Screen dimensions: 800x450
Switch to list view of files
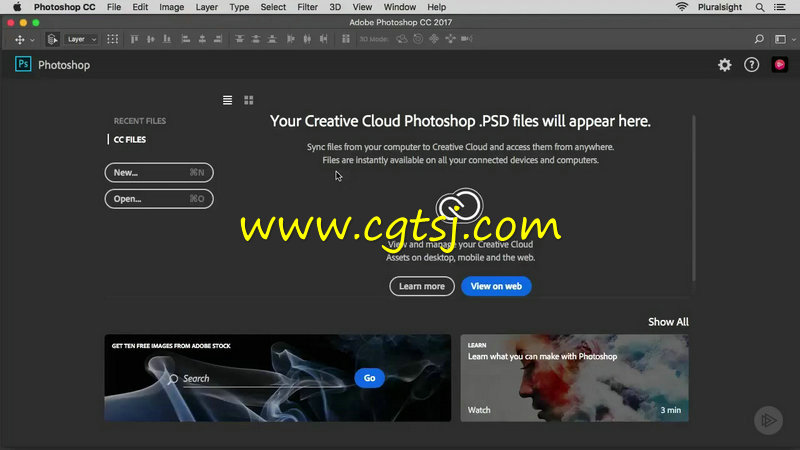click(228, 100)
